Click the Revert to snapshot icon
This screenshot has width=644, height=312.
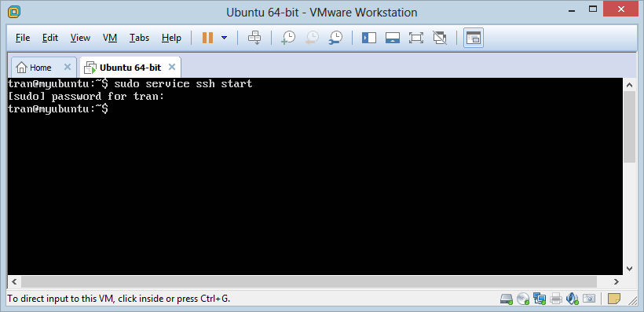point(312,38)
